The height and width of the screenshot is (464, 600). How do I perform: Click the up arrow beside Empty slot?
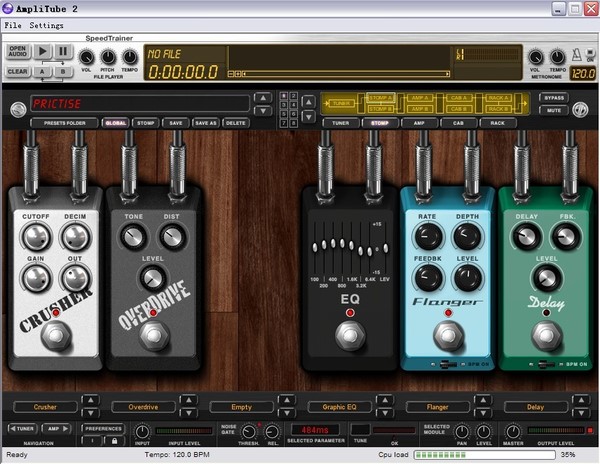coord(287,400)
